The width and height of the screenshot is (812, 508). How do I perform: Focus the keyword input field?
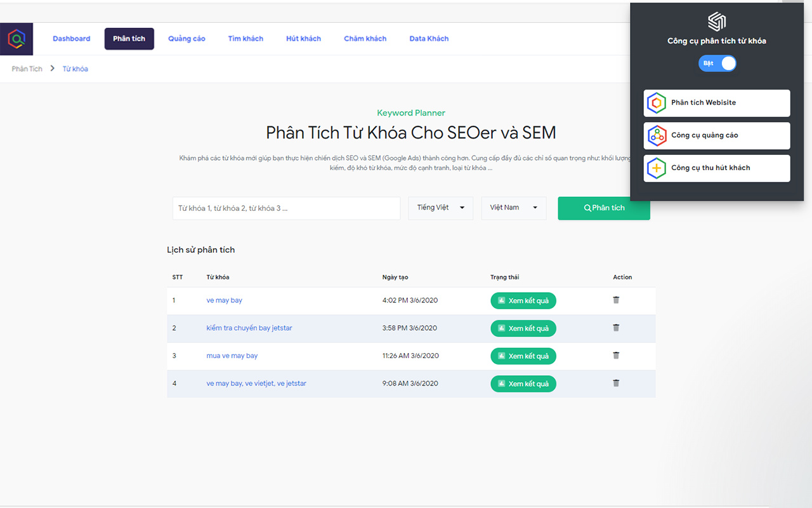286,208
